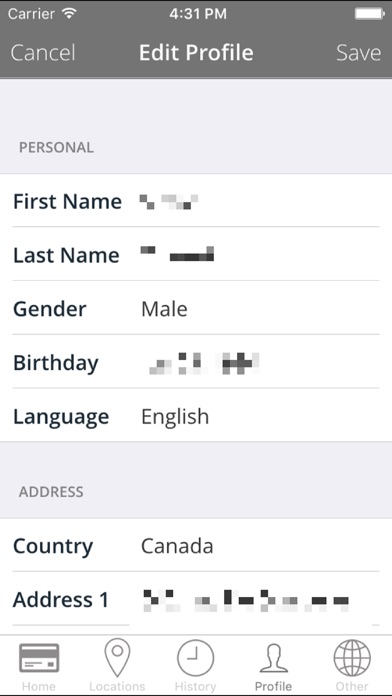Screen dimensions: 392x696
Task: Save the profile changes
Action: 358,52
